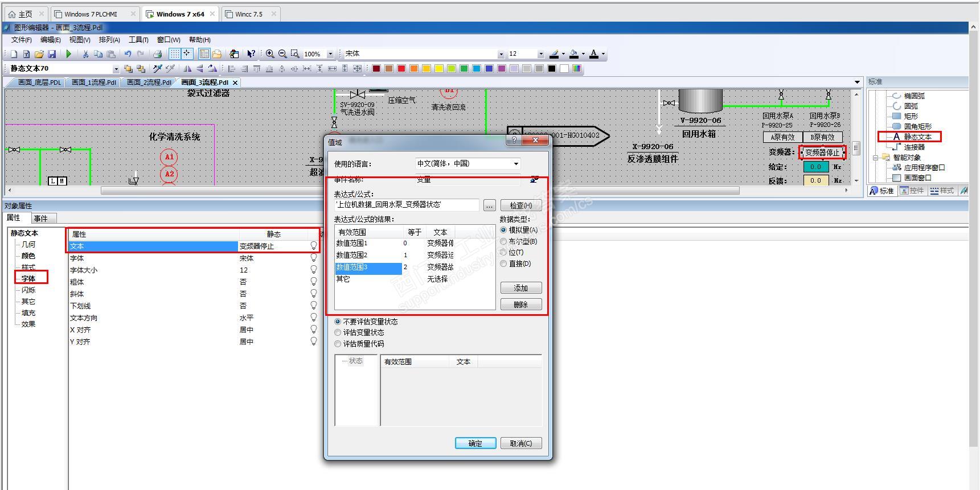Screen dimensions: 980x490
Task: Open a file with the folder icon
Action: click(39, 54)
